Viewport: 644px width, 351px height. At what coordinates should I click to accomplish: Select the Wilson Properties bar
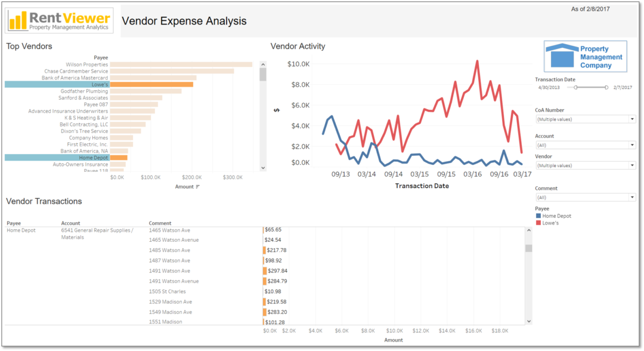[x=179, y=64]
